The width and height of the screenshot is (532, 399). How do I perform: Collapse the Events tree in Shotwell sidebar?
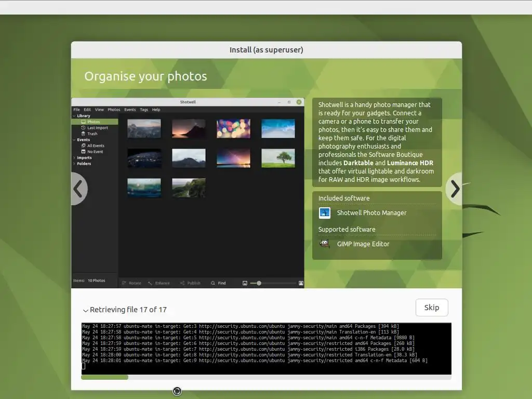pyautogui.click(x=74, y=140)
